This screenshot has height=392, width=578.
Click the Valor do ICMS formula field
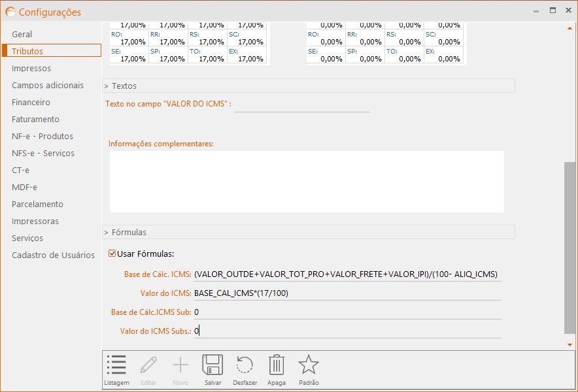(x=347, y=293)
